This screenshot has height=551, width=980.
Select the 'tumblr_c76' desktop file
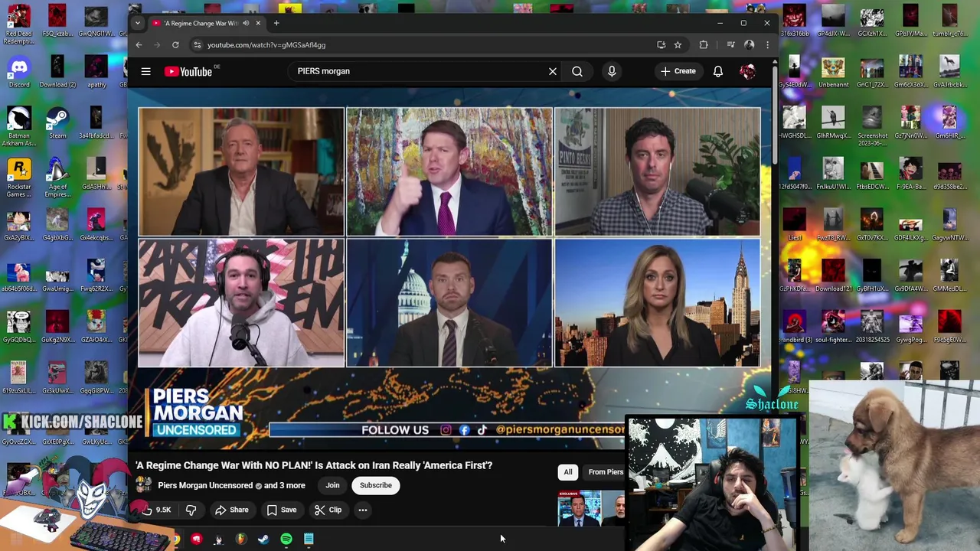(x=949, y=21)
